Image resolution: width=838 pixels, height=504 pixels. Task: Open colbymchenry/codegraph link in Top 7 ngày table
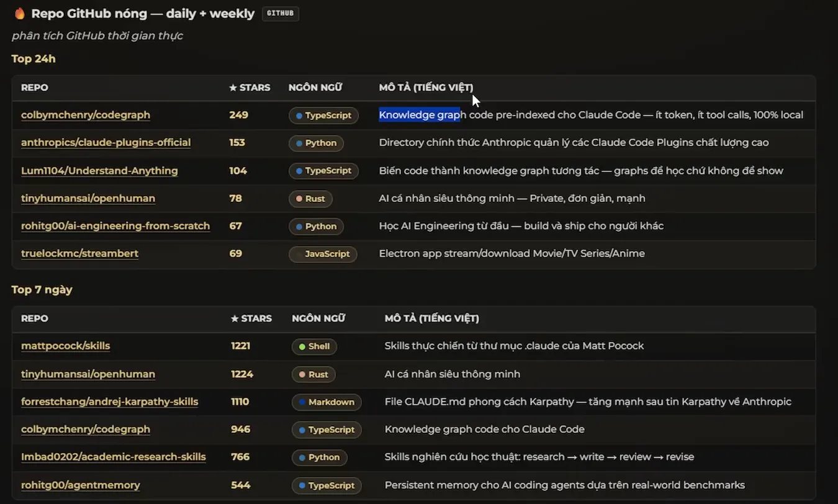click(x=86, y=429)
